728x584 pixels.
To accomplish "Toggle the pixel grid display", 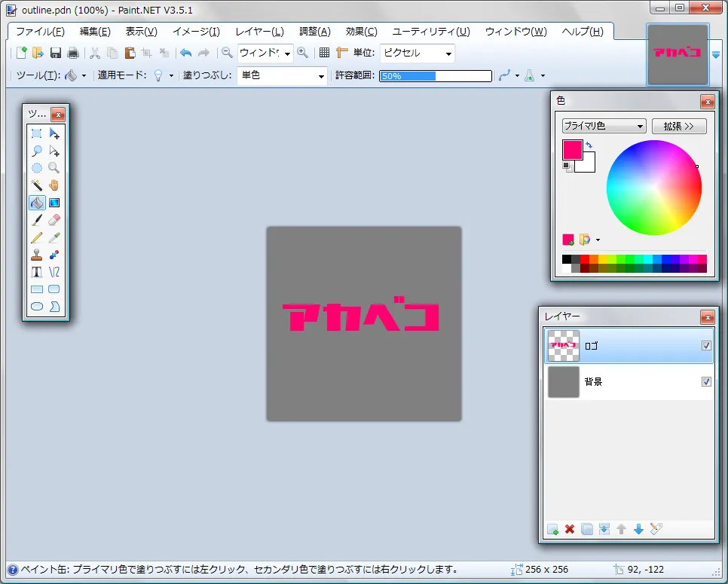I will coord(324,53).
